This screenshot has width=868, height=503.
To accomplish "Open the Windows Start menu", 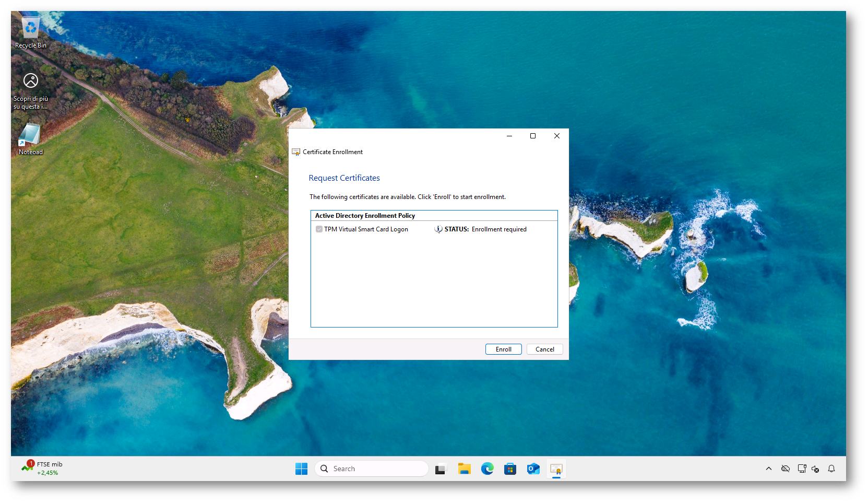I will (301, 469).
